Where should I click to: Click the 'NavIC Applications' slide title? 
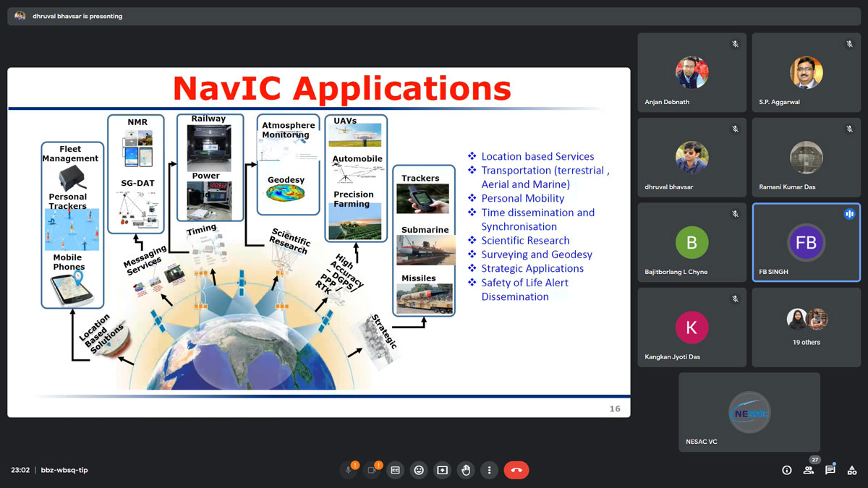tap(341, 88)
